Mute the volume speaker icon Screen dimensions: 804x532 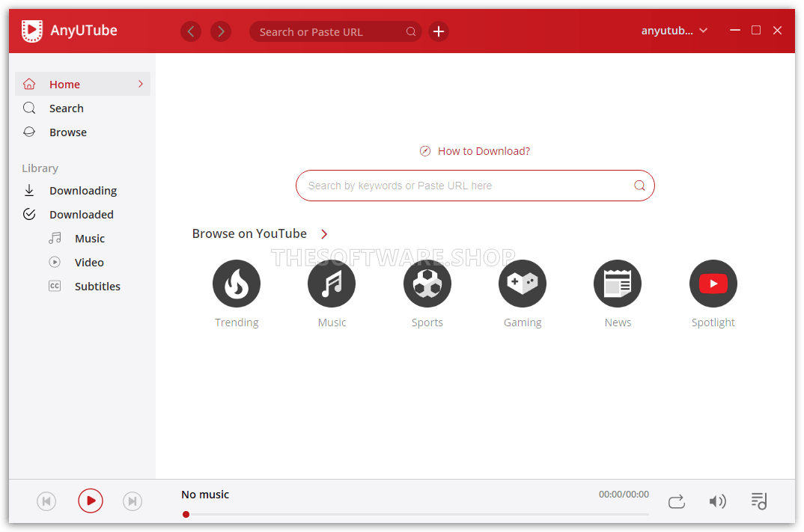click(717, 501)
